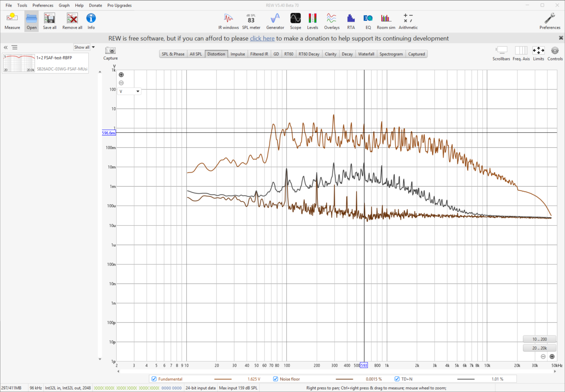Dismiss the donation banner

[x=561, y=38]
